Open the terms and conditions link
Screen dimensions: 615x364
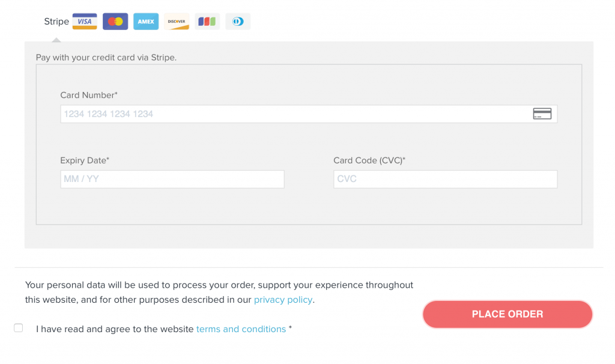[241, 329]
